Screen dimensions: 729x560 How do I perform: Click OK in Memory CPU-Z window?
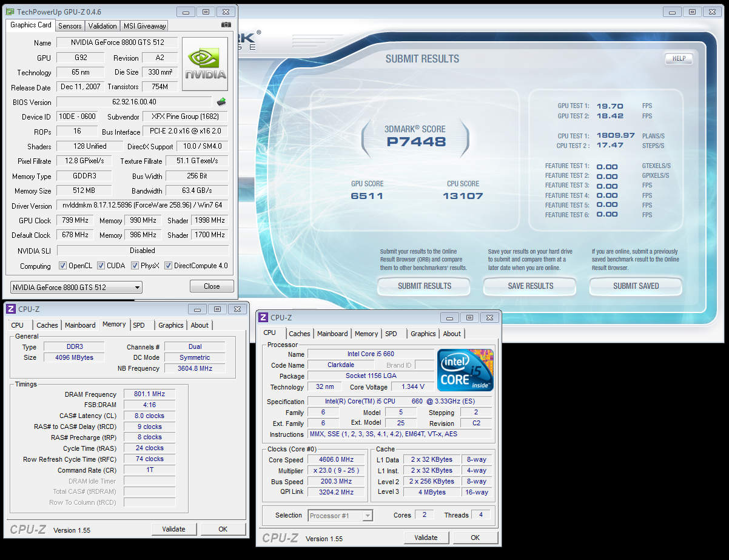tap(223, 529)
